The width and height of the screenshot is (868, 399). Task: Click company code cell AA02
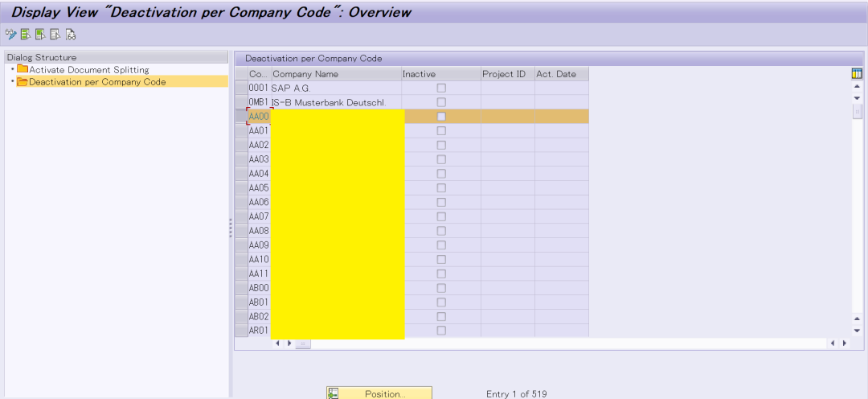(259, 145)
